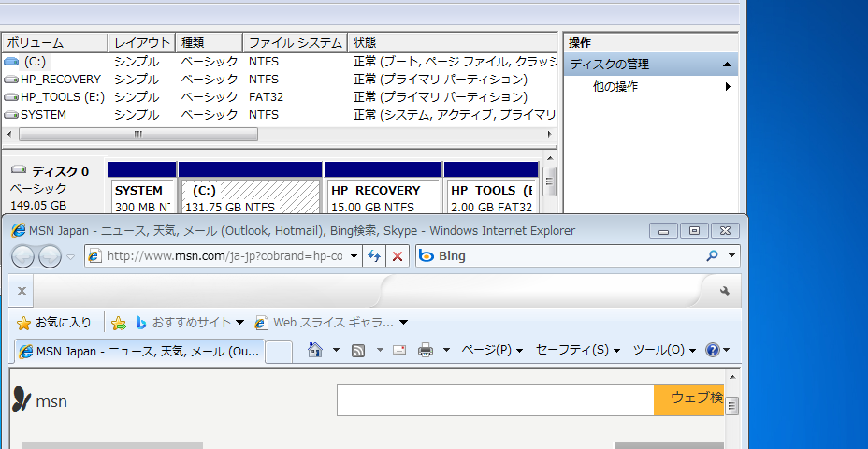Image resolution: width=868 pixels, height=449 pixels.
Task: Expand the Home button dropdown arrow
Action: click(336, 350)
